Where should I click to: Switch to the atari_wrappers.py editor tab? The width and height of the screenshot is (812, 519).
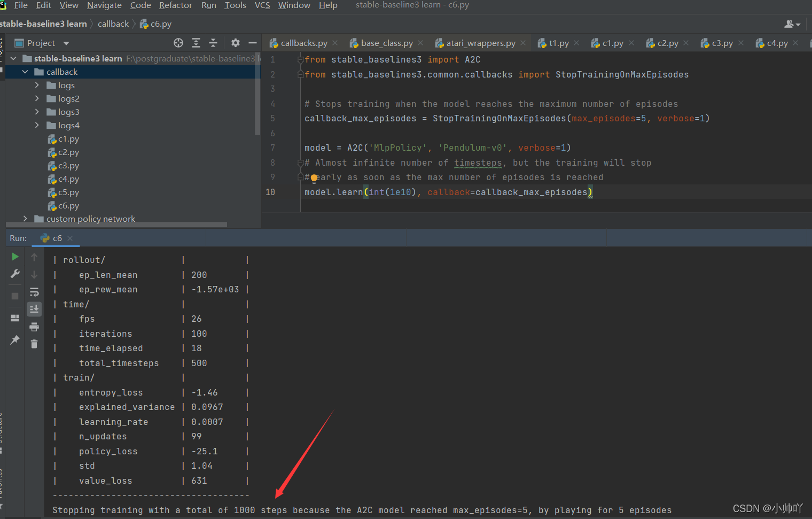tap(480, 43)
